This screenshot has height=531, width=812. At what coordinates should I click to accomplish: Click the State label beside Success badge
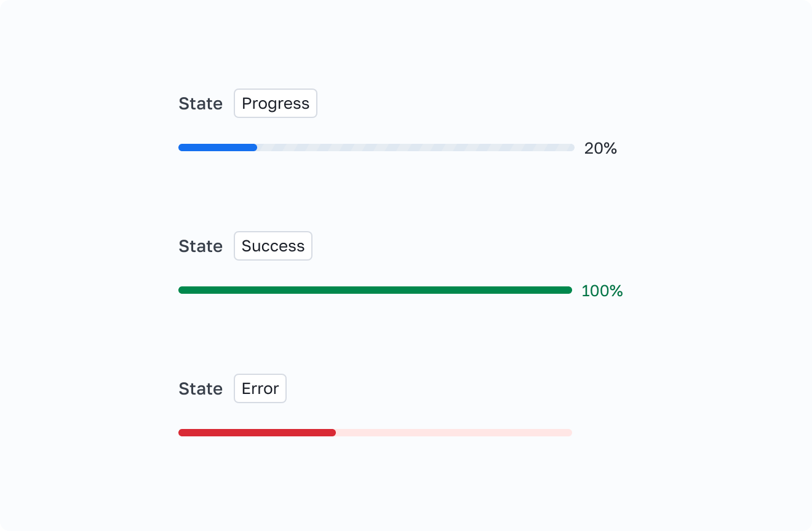(201, 246)
